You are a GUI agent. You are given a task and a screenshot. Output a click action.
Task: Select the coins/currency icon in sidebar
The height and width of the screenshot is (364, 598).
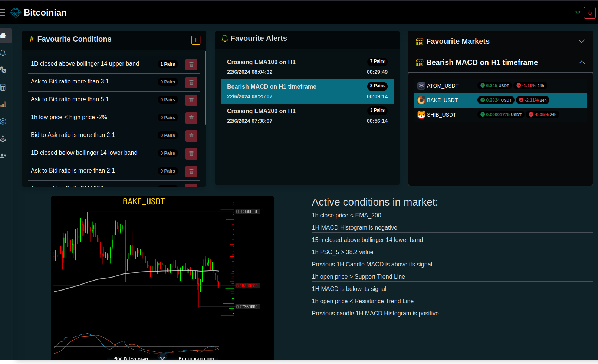click(4, 70)
